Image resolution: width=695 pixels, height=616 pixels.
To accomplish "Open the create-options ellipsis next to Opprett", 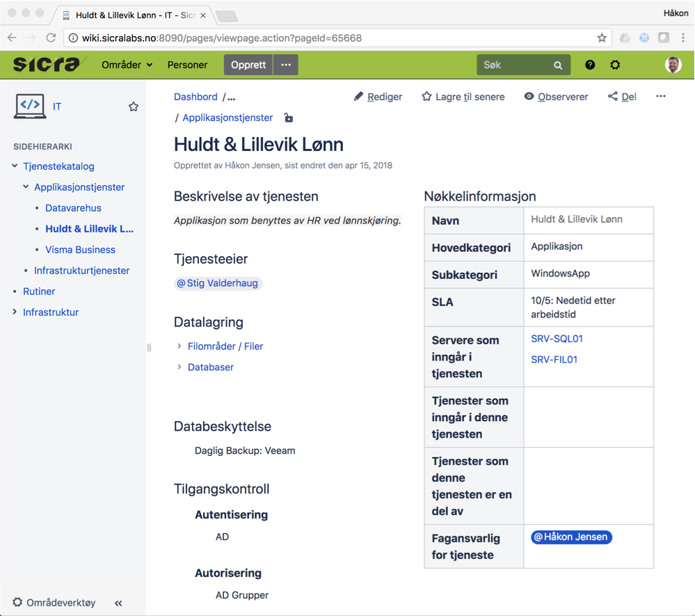I will tap(286, 65).
